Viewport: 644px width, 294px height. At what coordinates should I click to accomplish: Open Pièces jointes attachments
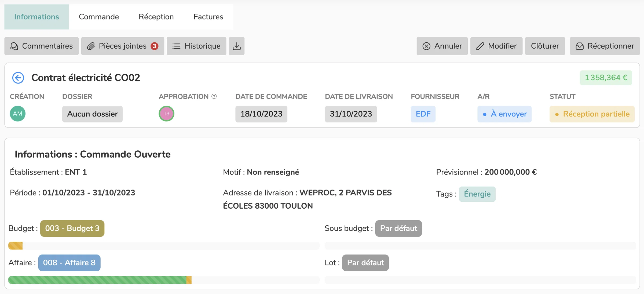click(x=123, y=46)
